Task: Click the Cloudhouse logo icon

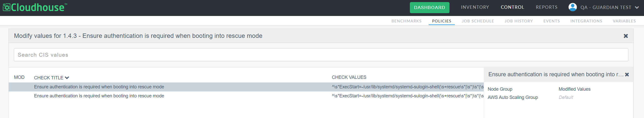Action: pos(6,7)
